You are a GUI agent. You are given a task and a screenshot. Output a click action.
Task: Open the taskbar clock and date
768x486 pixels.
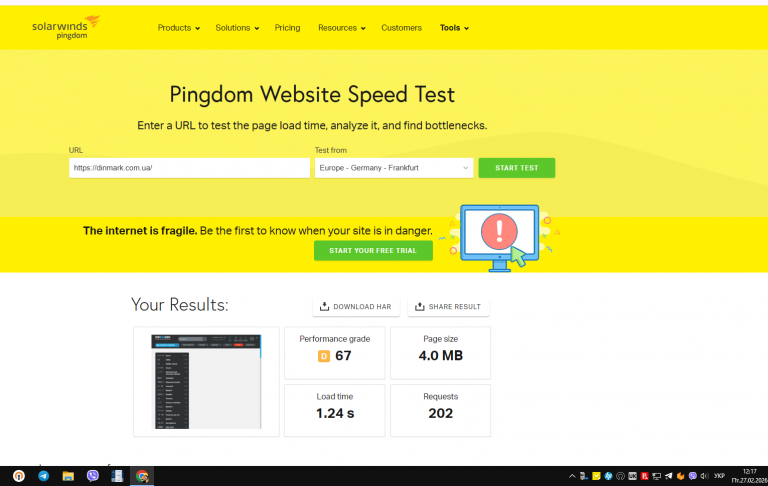749,476
